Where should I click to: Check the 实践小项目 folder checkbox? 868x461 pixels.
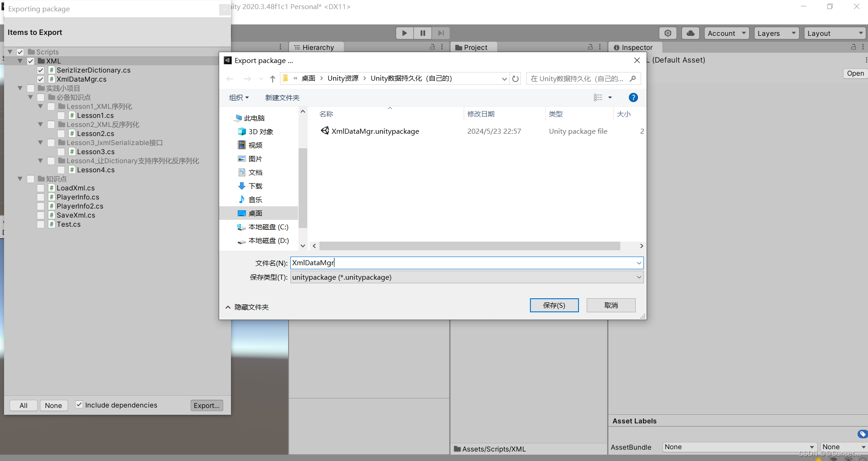click(30, 88)
